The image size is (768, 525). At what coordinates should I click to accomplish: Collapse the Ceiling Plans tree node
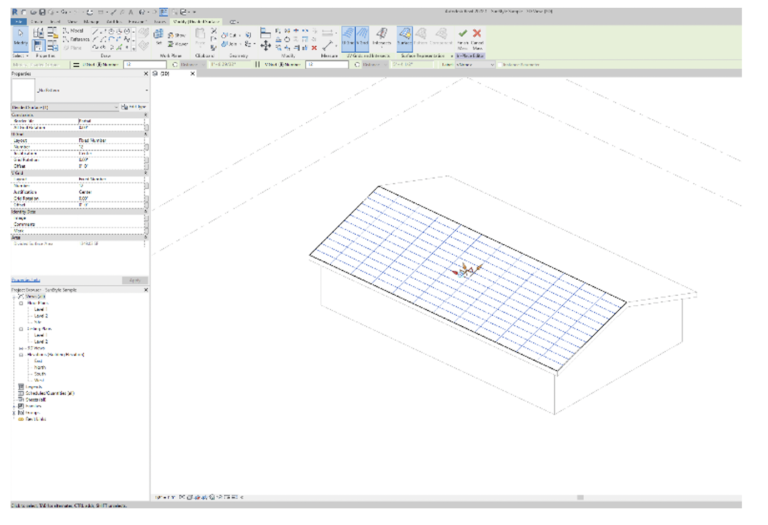(21, 329)
